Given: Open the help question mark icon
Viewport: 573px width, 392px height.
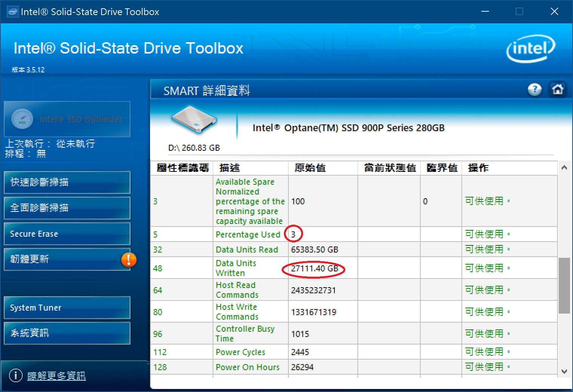Looking at the screenshot, I should point(535,90).
